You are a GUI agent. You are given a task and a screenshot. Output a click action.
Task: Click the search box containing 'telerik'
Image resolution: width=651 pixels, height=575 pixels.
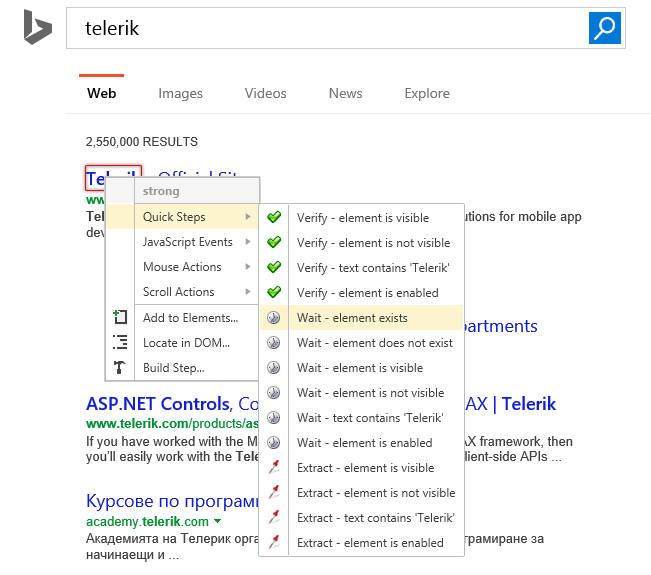327,28
